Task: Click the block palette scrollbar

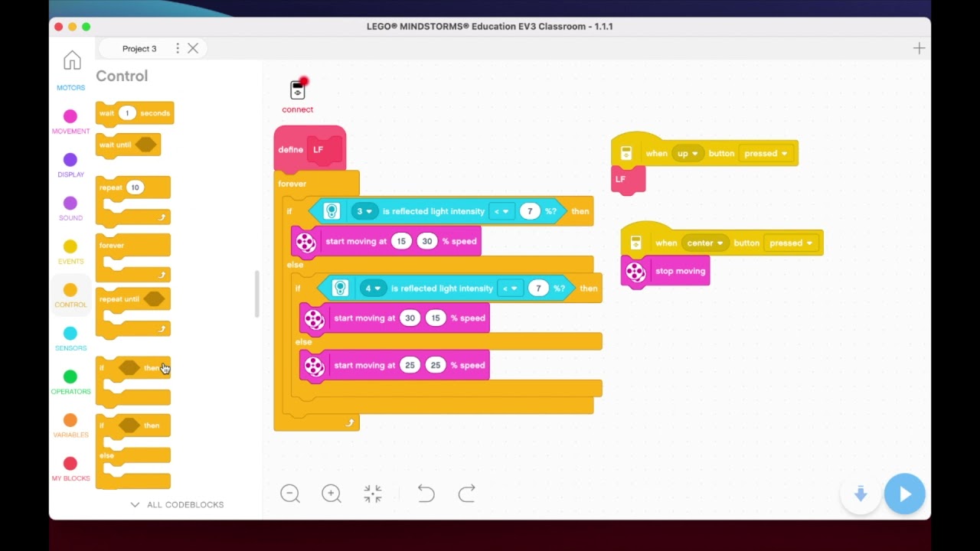Action: coord(257,294)
